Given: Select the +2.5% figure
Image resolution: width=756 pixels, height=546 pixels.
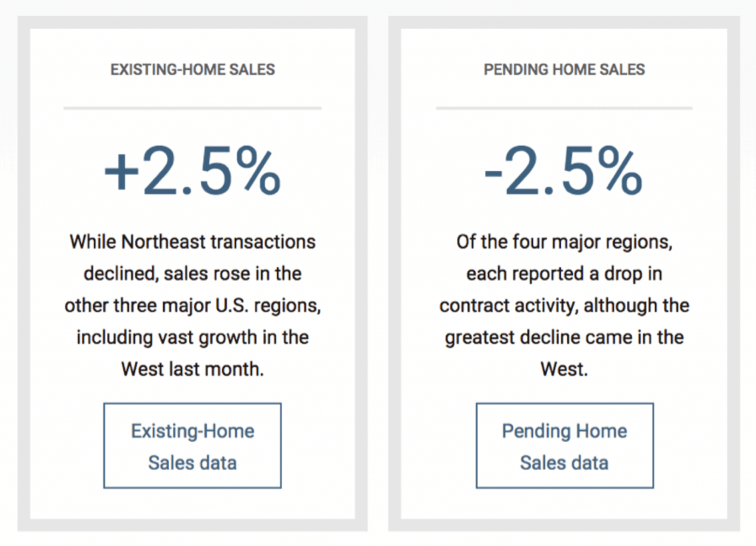Looking at the screenshot, I should pos(193,172).
